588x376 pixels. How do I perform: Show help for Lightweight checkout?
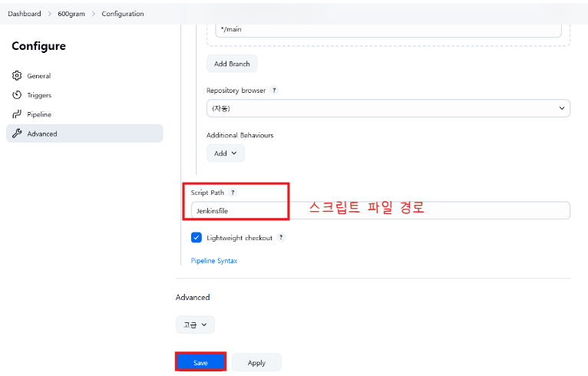click(x=280, y=237)
